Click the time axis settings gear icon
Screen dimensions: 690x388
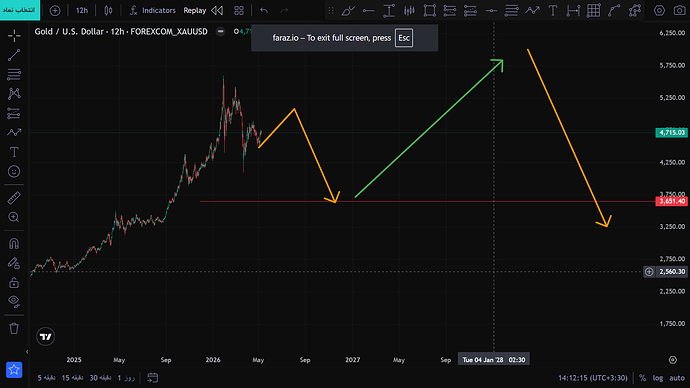(673, 360)
